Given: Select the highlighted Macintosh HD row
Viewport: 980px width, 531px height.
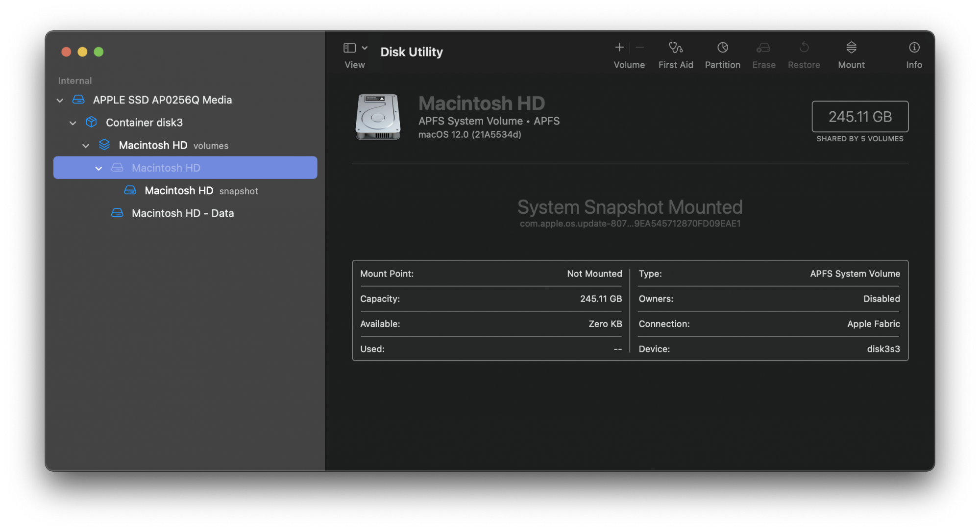Looking at the screenshot, I should pos(185,168).
